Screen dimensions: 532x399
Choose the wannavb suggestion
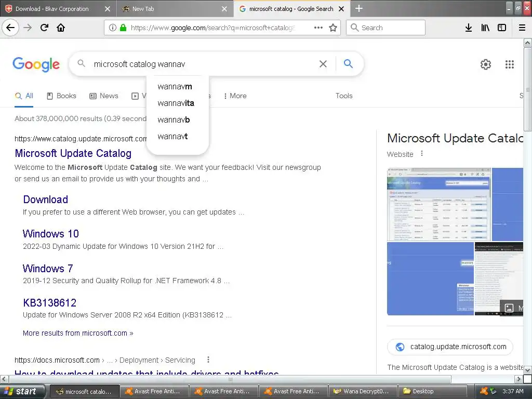point(177,120)
